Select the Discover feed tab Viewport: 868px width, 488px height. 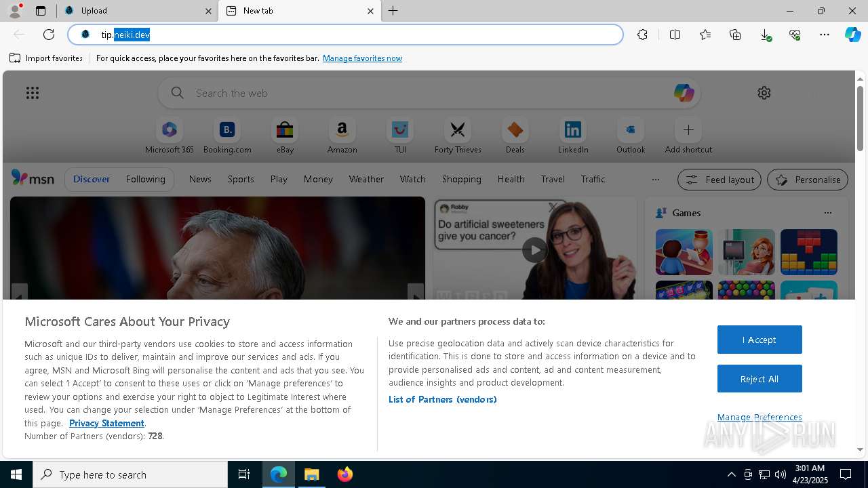pos(92,179)
